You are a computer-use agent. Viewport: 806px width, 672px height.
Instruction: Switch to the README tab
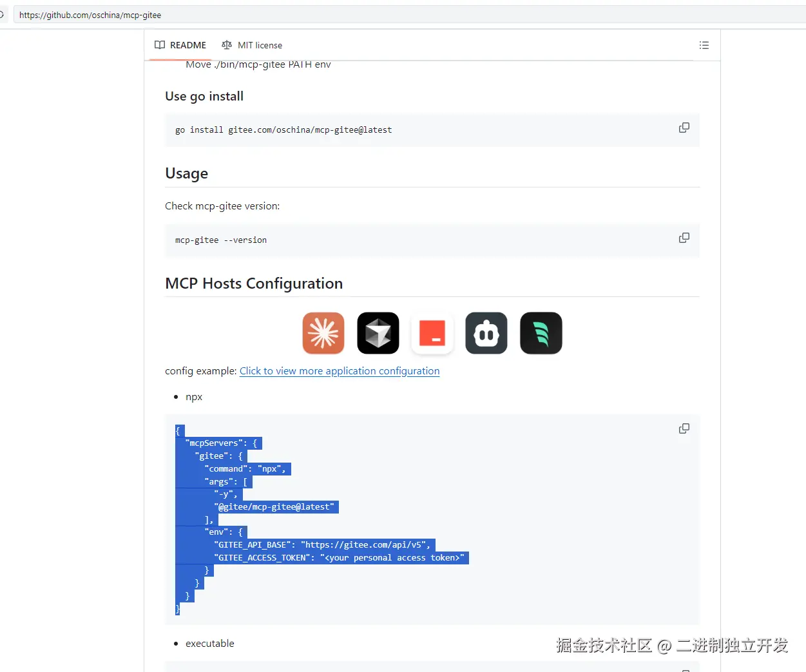180,45
